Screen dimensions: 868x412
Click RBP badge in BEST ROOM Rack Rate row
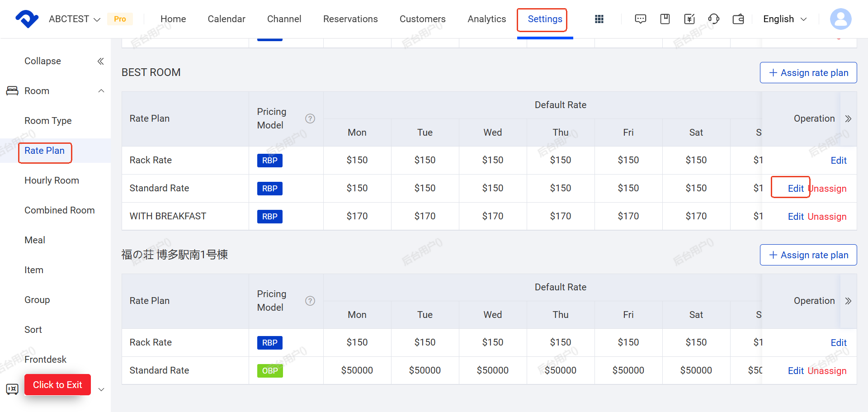pos(270,161)
